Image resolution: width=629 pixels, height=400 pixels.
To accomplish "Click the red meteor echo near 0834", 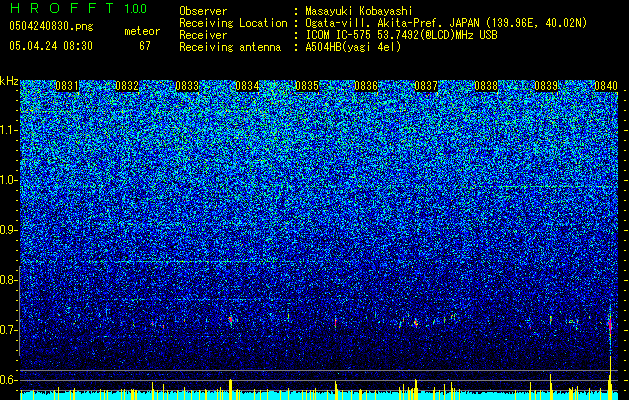I will click(230, 319).
